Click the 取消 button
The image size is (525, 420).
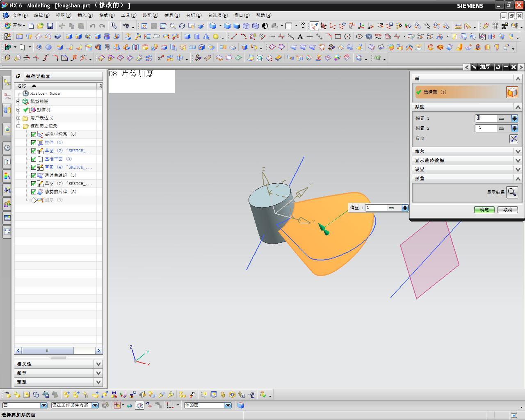tap(507, 210)
